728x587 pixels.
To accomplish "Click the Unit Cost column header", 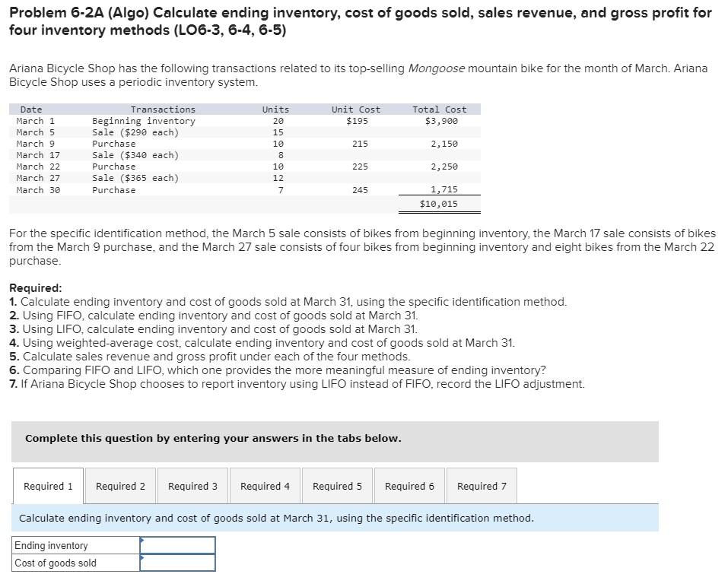I will point(356,109).
